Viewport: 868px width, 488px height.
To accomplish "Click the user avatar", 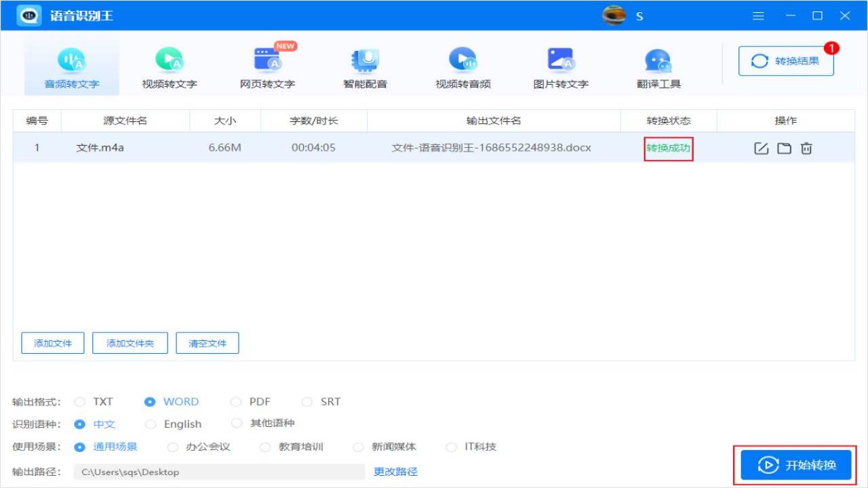I will tap(613, 15).
